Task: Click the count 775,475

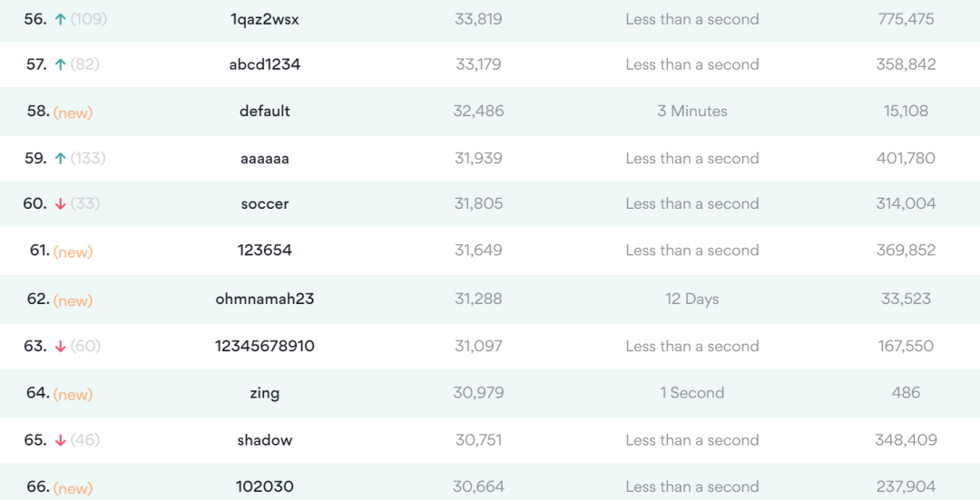Action: click(x=906, y=19)
